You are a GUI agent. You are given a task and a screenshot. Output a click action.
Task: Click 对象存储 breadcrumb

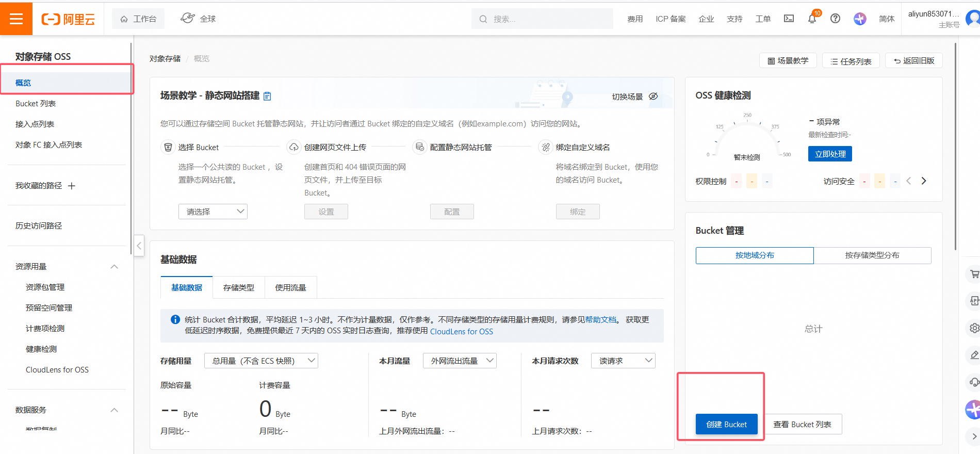click(x=165, y=59)
